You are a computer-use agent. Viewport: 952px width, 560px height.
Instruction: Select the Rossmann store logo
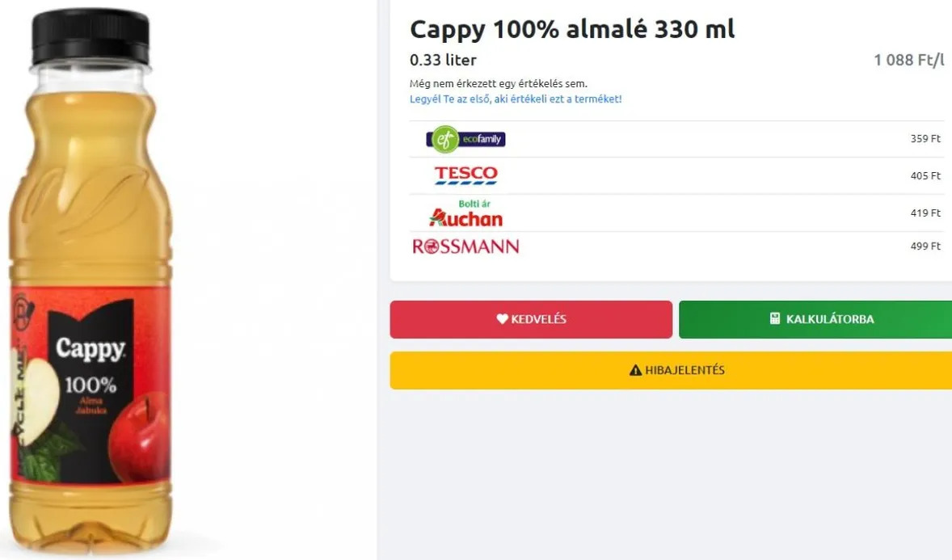point(465,246)
